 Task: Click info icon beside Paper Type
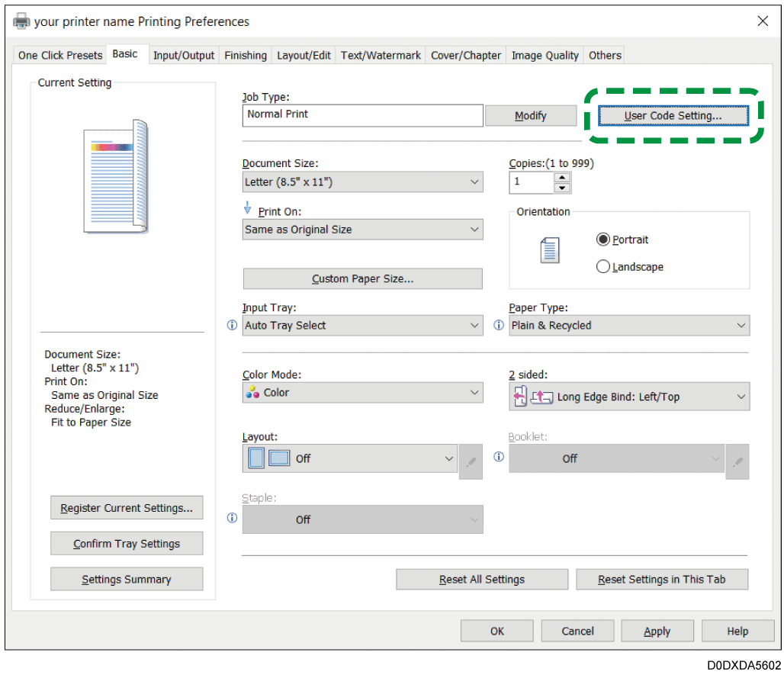pos(499,326)
